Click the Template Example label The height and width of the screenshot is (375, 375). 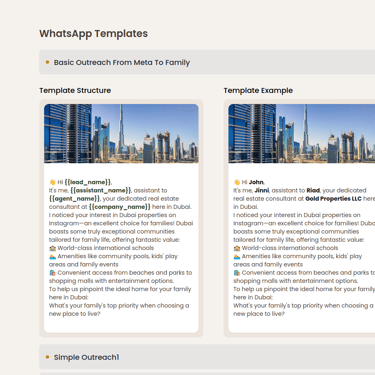[258, 90]
